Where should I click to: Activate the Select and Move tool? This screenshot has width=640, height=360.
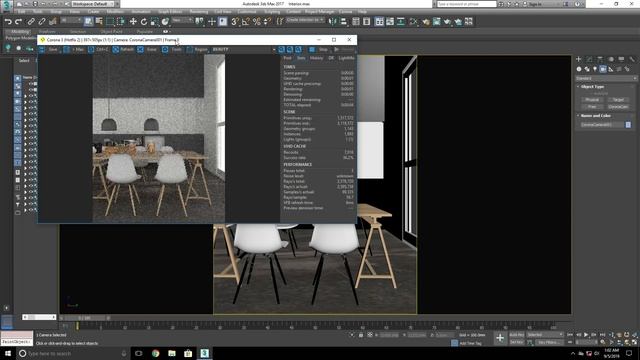[x=133, y=21]
